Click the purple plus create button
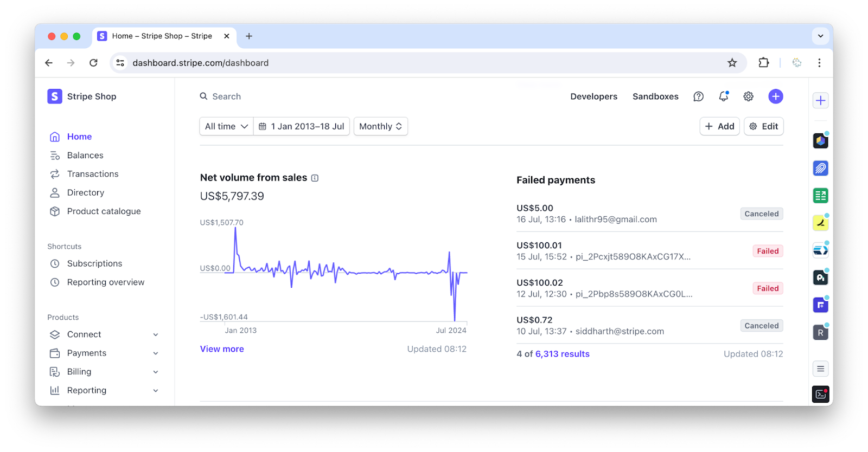The image size is (868, 452). point(775,96)
